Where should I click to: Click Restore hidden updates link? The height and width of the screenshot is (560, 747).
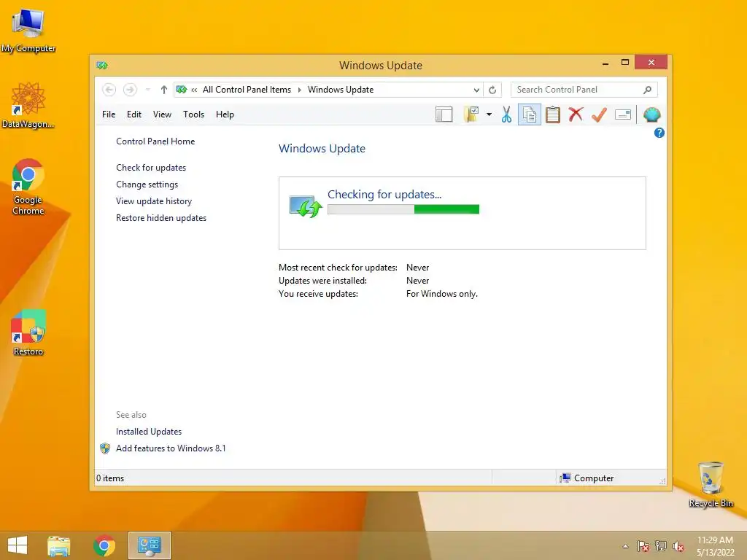tap(161, 217)
